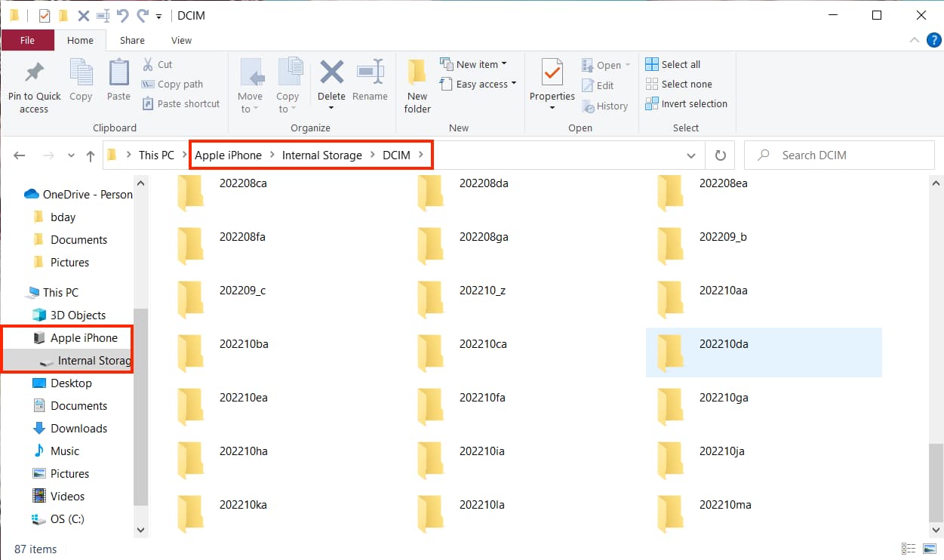Screen dimensions: 944x560
Task: Click the Pin to Quick access icon
Action: (34, 73)
